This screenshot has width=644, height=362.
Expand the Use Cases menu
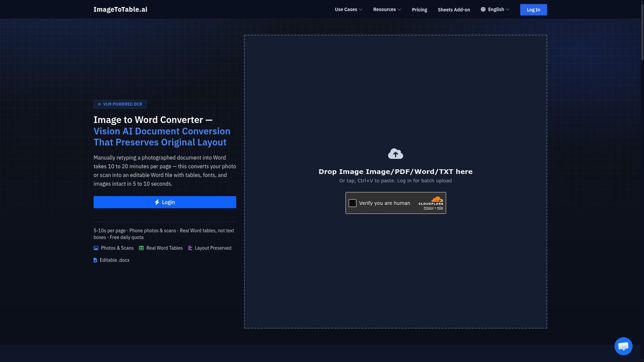click(348, 10)
